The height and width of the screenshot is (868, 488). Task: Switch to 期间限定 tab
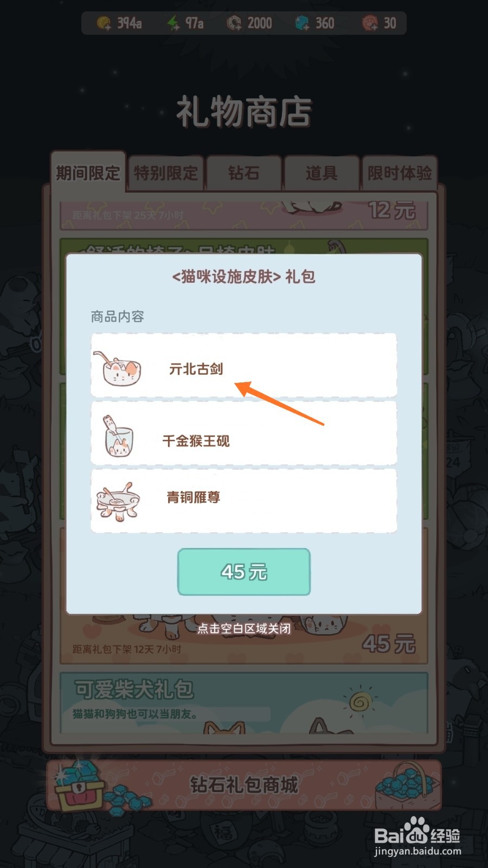pyautogui.click(x=88, y=173)
